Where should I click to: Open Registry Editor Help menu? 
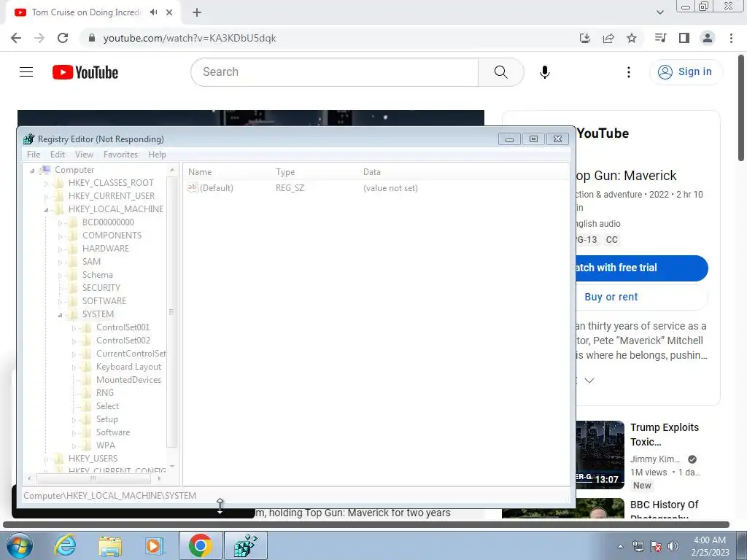(x=157, y=155)
